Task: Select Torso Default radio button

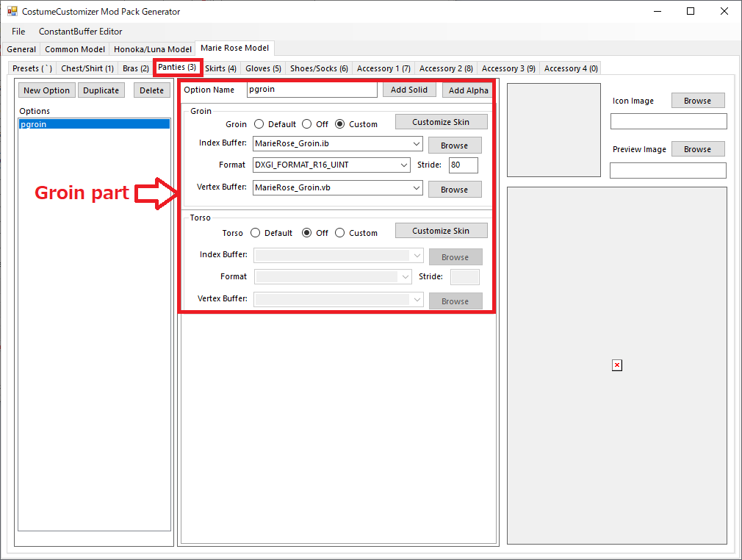Action: 256,233
